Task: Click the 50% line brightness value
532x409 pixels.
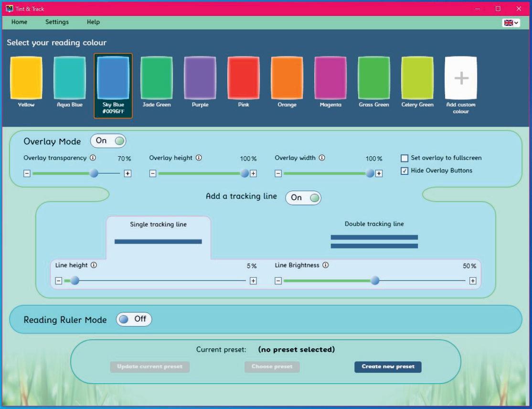Action: [x=469, y=266]
